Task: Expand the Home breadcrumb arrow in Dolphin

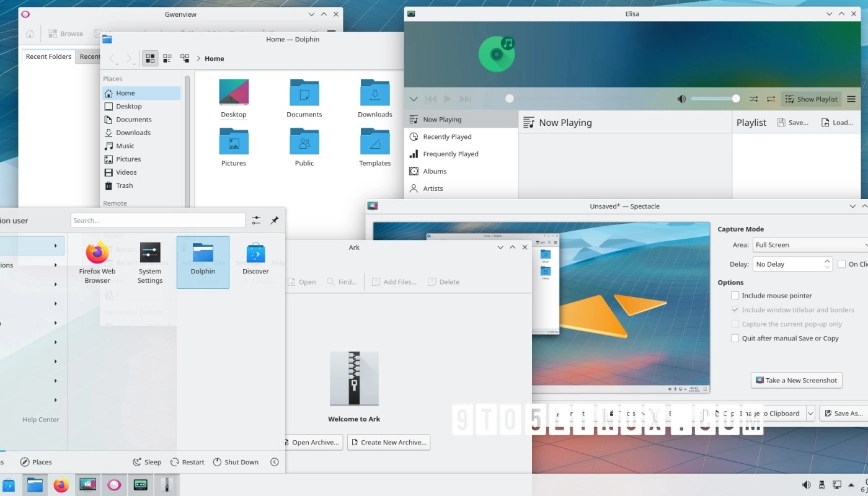Action: [198, 58]
